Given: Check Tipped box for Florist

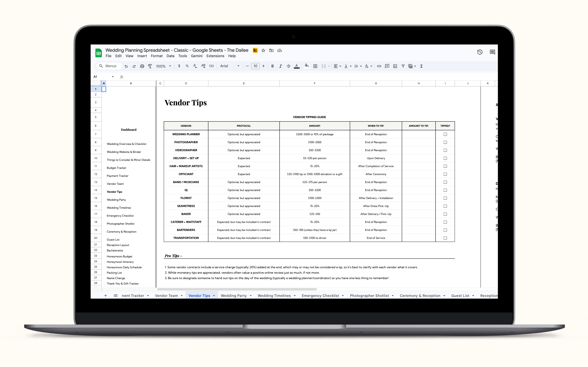Looking at the screenshot, I should click(x=445, y=198).
